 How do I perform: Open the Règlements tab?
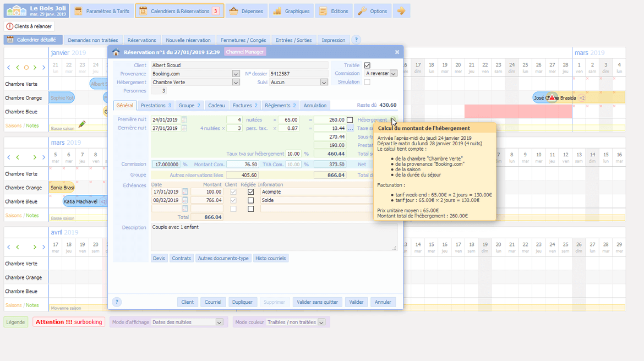click(280, 106)
